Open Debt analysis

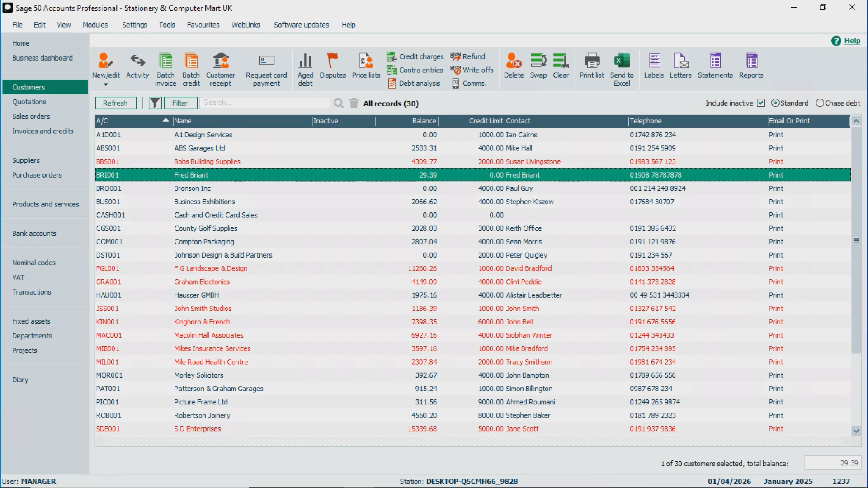click(414, 84)
